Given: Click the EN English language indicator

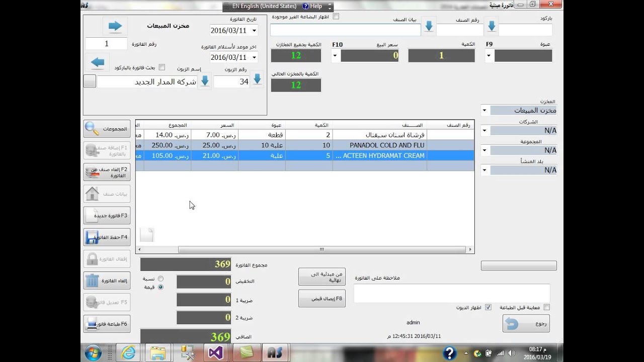Looking at the screenshot, I should point(264,6).
